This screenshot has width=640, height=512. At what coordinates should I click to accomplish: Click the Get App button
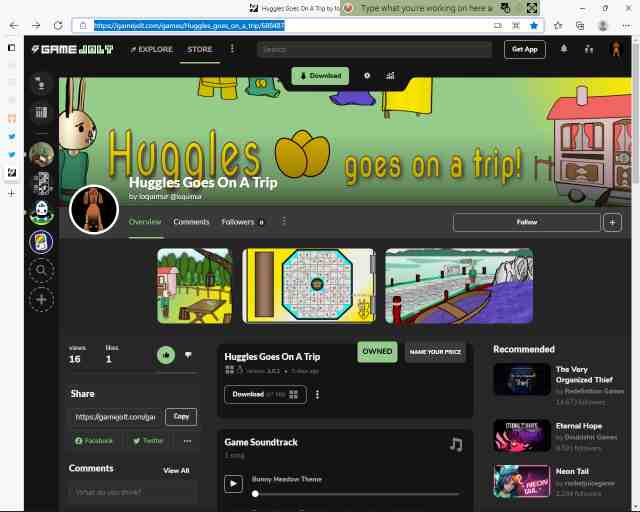[x=524, y=49]
